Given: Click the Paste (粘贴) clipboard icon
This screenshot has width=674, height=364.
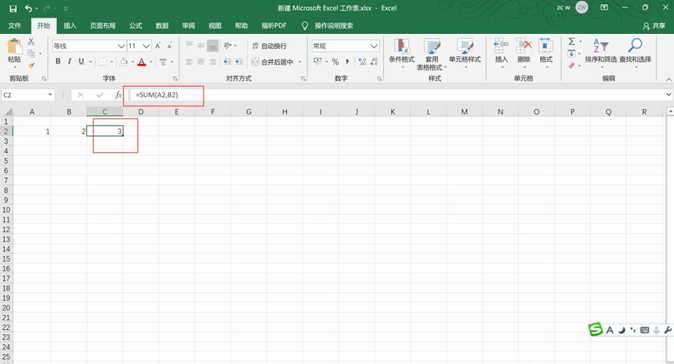Looking at the screenshot, I should (x=14, y=47).
